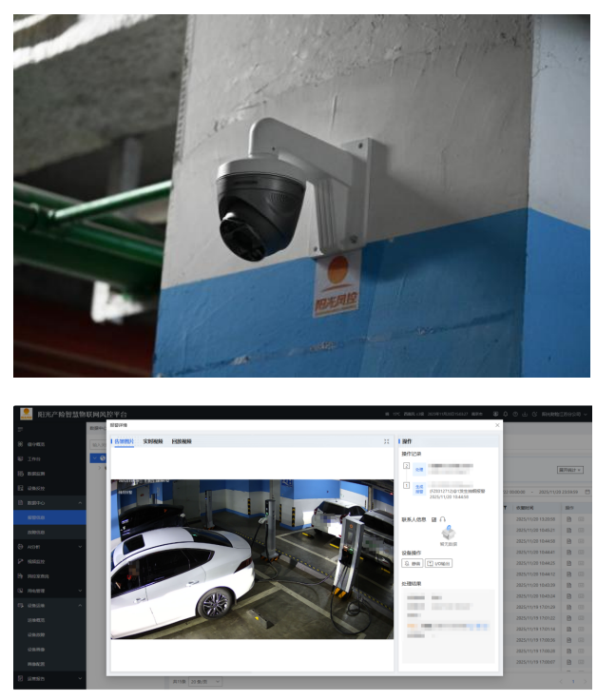This screenshot has height=700, width=597.
Task: Click the headset icon beside 联系人信息
Action: pyautogui.click(x=444, y=519)
